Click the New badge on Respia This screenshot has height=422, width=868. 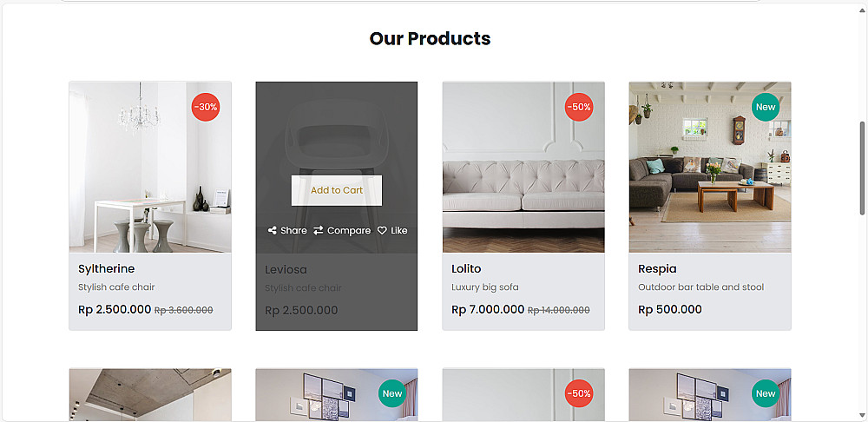pos(766,108)
